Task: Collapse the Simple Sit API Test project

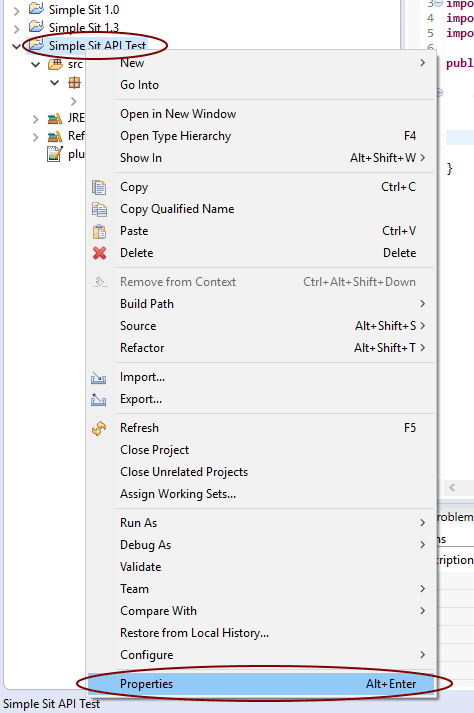Action: pyautogui.click(x=17, y=46)
